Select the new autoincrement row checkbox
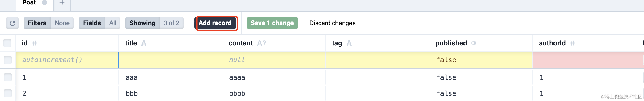 pos(8,60)
